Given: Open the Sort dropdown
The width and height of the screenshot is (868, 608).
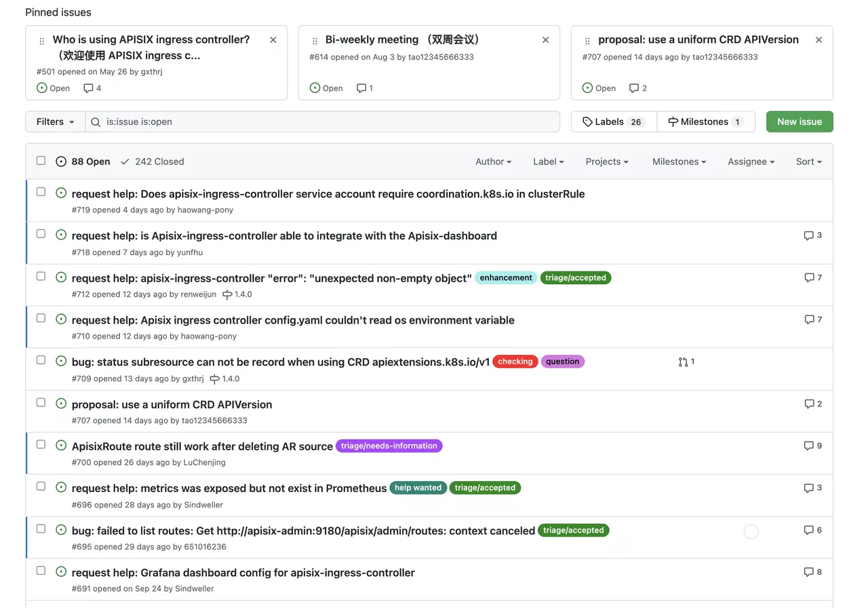Looking at the screenshot, I should 809,161.
